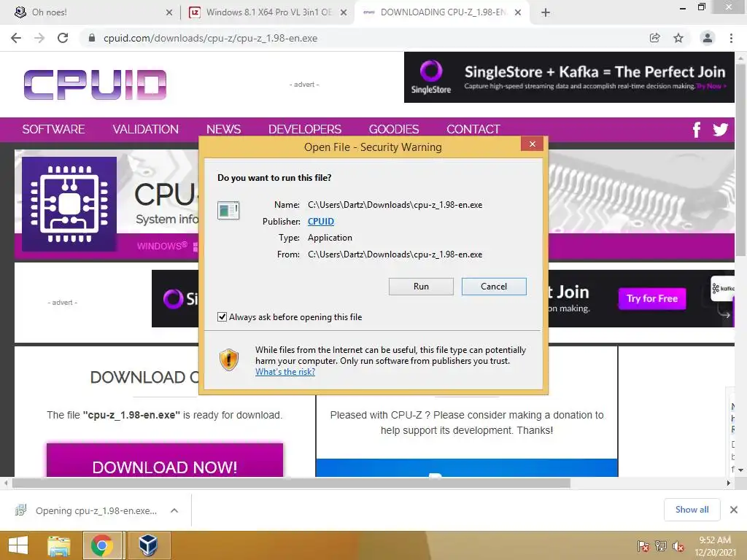Viewport: 747px width, 560px height.
Task: Click the horizontal page scrollbar
Action: (292, 483)
